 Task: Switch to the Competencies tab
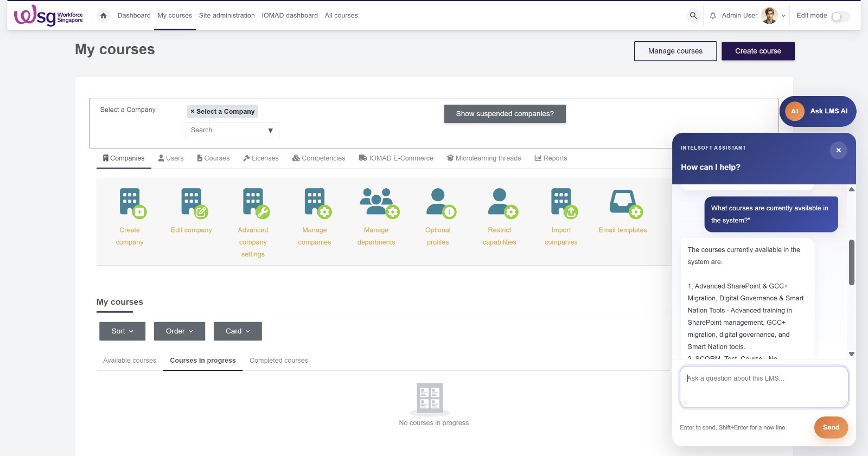(318, 158)
